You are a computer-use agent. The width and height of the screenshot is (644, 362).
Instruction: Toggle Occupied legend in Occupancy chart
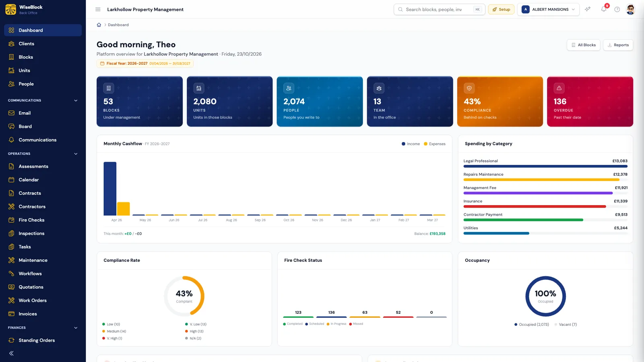(531, 325)
